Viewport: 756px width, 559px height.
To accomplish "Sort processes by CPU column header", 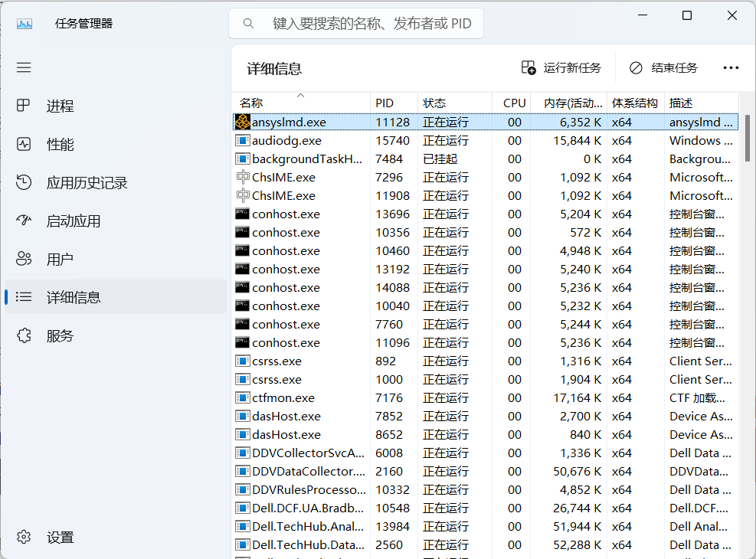I will point(514,103).
